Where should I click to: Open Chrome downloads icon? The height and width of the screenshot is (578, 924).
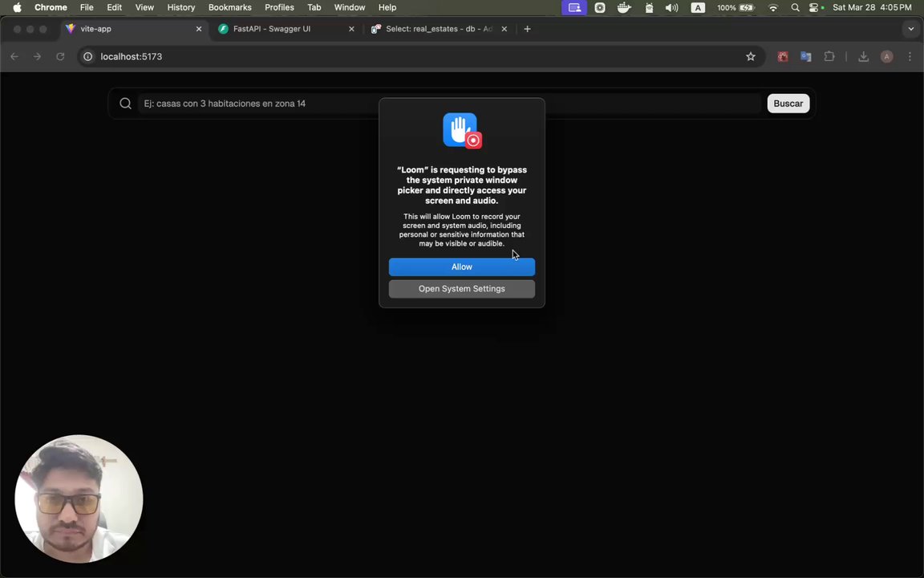863,57
